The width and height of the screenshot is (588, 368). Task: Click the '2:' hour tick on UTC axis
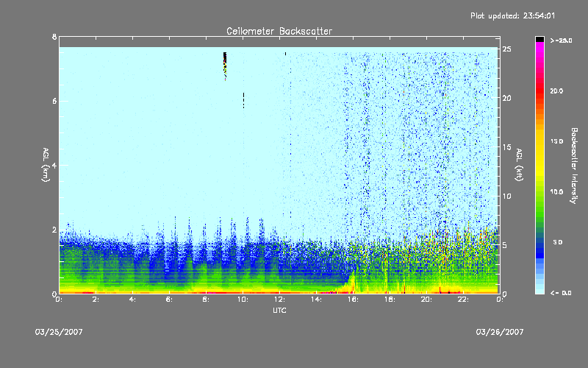coord(96,300)
